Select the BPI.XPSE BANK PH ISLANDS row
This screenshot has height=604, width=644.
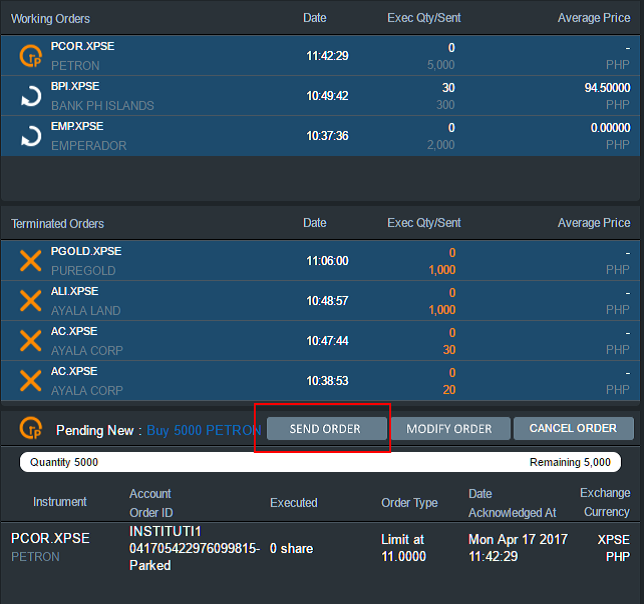pyautogui.click(x=320, y=96)
